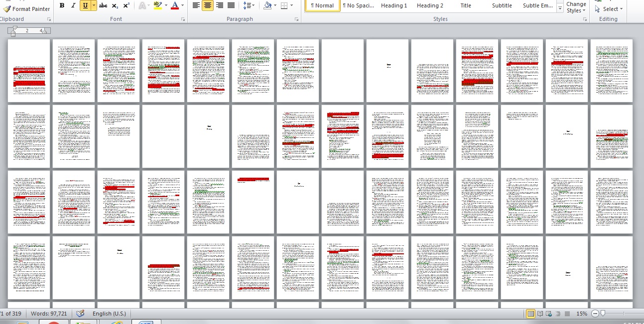Apply the Heading 1 style

click(394, 5)
